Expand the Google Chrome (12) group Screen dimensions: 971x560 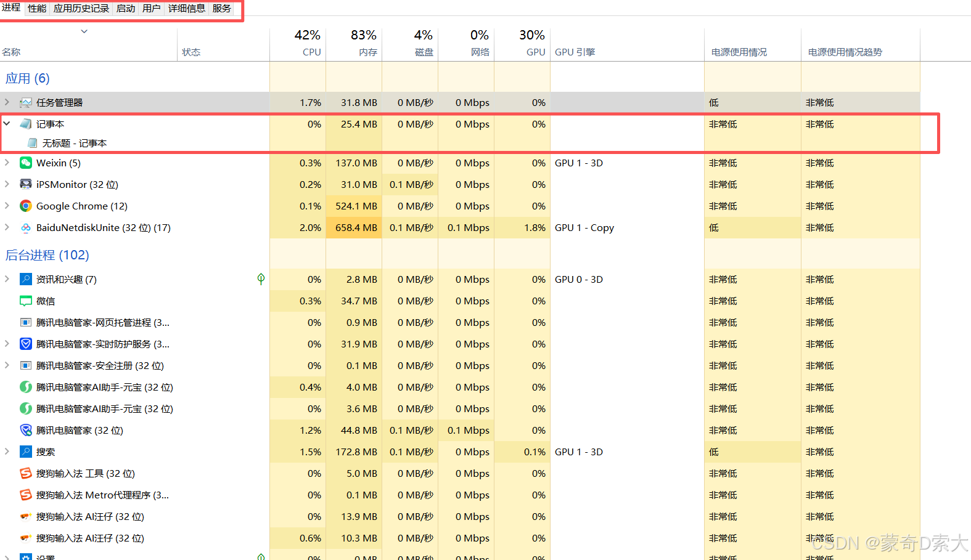(x=7, y=206)
